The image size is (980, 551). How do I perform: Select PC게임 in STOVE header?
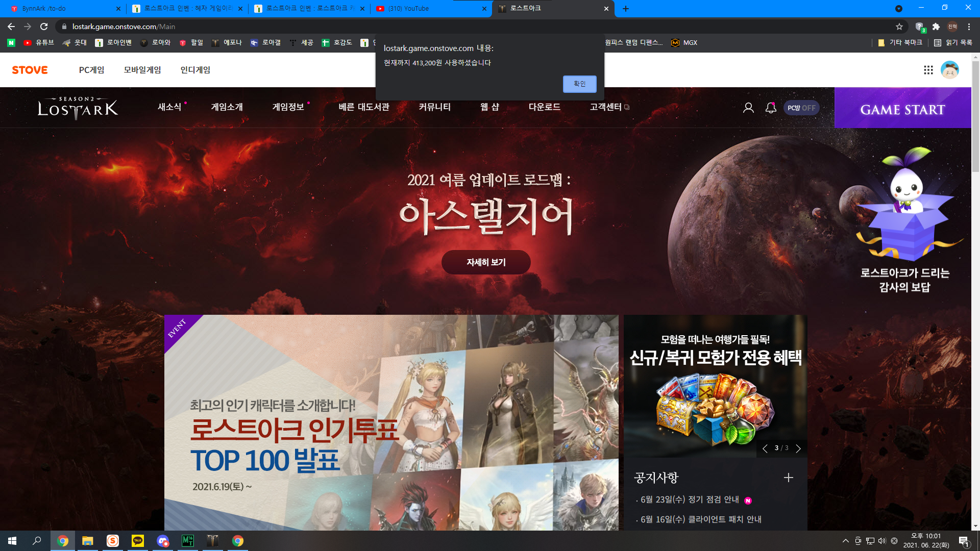point(91,70)
